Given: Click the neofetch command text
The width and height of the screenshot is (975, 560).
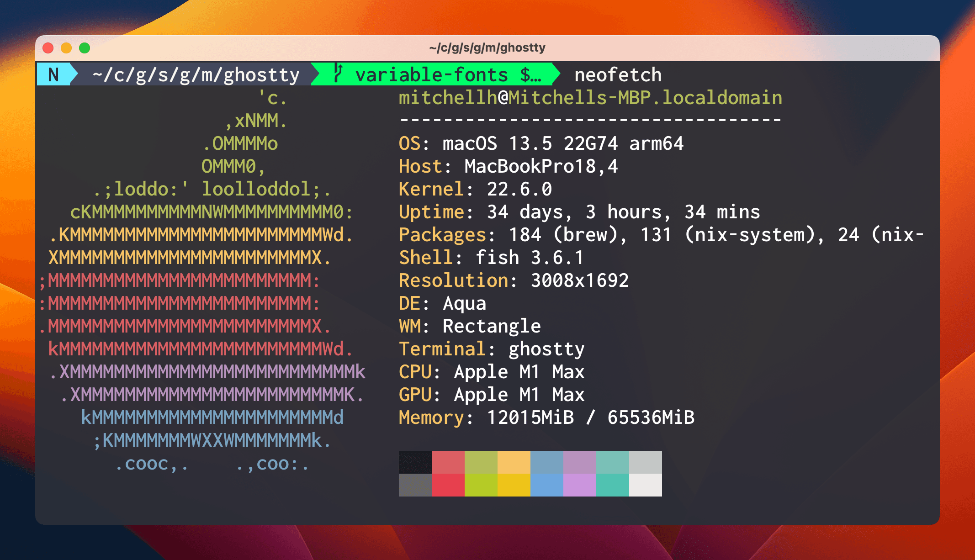Looking at the screenshot, I should coord(618,74).
